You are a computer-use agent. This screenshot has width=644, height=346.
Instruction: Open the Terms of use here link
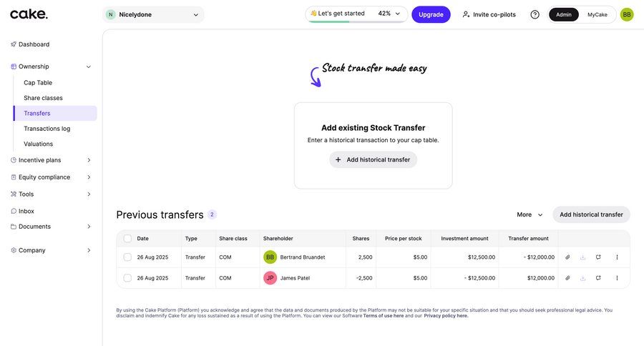click(383, 316)
